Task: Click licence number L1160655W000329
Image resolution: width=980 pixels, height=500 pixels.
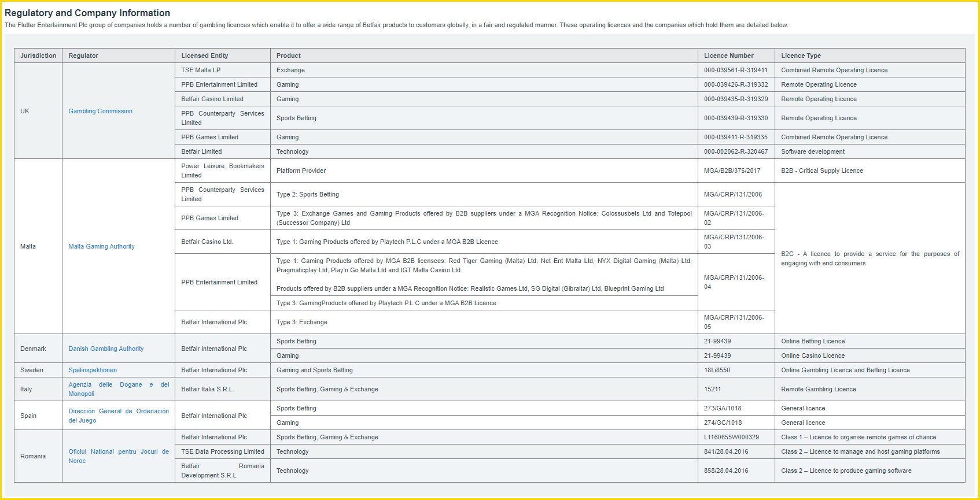Action: [x=731, y=437]
